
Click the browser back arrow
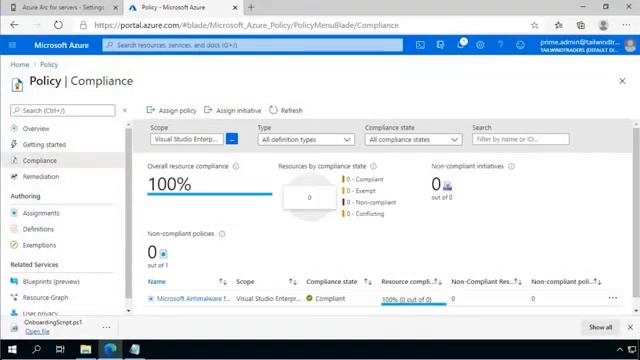click(x=15, y=25)
